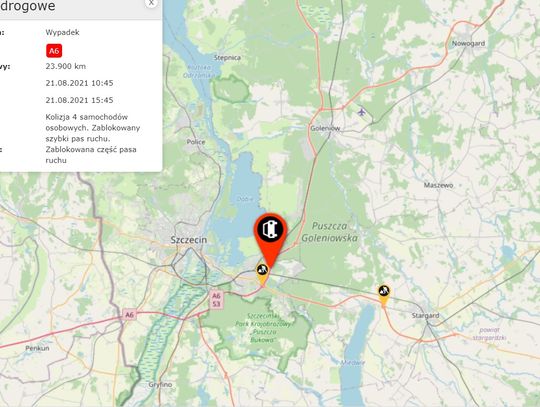Click the Szczecin city label
Screen dimensions: 540x407
click(x=189, y=240)
